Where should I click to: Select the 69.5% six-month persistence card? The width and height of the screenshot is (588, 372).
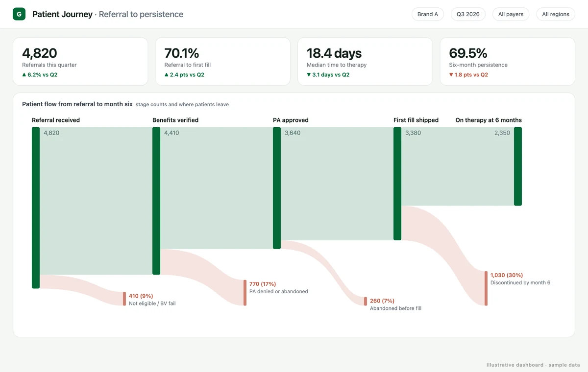pyautogui.click(x=508, y=62)
